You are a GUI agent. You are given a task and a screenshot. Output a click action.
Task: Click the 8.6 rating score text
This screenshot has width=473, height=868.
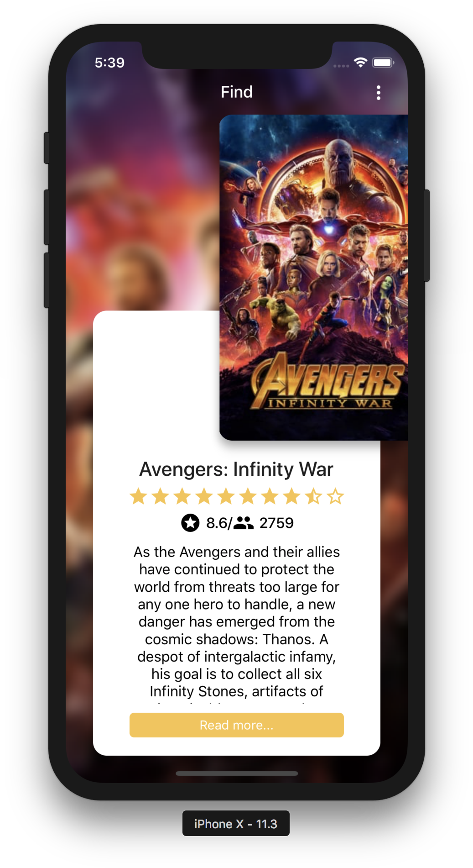tap(217, 523)
